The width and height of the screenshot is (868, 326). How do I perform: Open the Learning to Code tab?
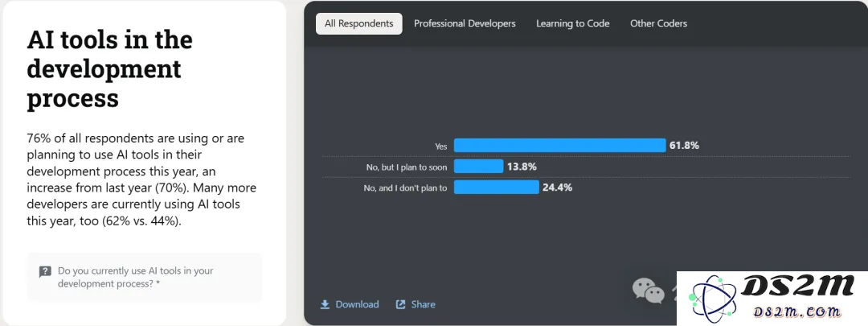(x=572, y=23)
